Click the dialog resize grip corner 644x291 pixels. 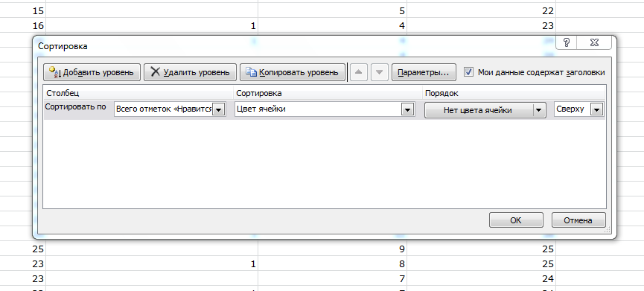(607, 230)
